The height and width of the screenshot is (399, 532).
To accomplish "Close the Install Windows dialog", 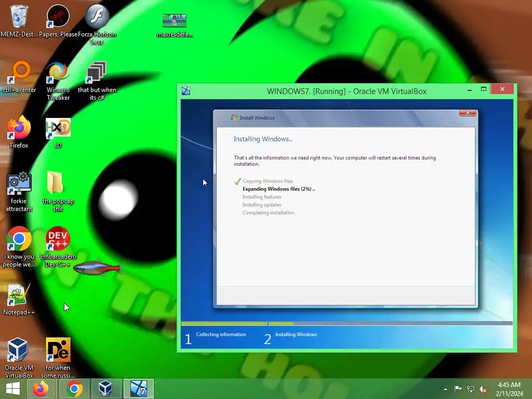I will 468,113.
